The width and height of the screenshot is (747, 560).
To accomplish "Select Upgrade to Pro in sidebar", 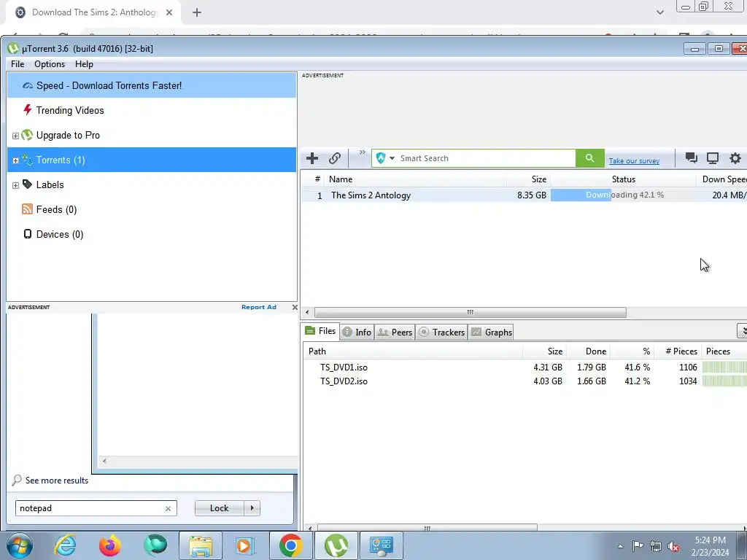I will pos(152,135).
